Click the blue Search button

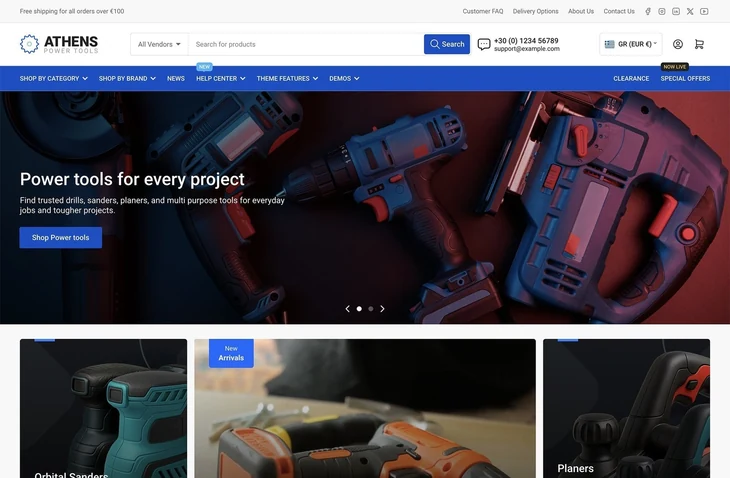447,44
